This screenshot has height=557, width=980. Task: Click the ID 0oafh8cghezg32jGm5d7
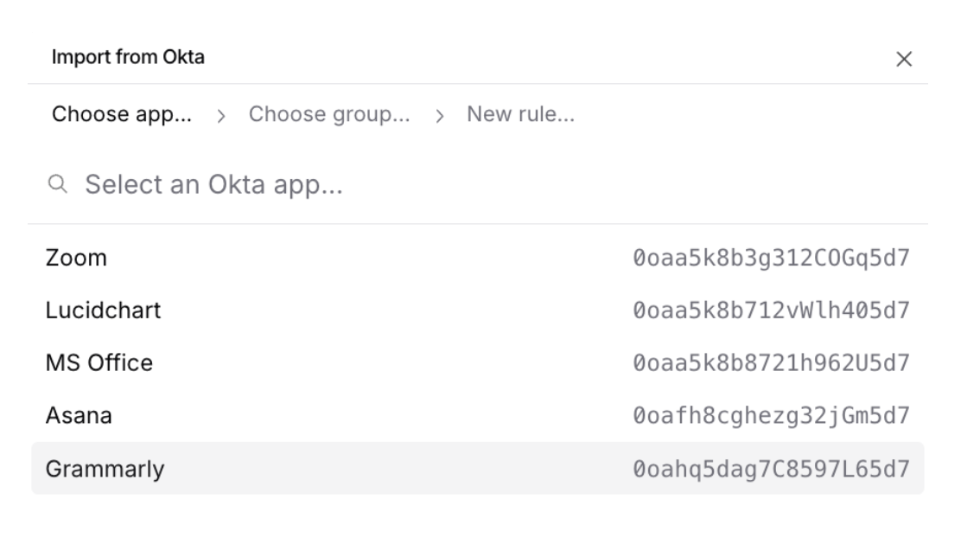pos(771,415)
